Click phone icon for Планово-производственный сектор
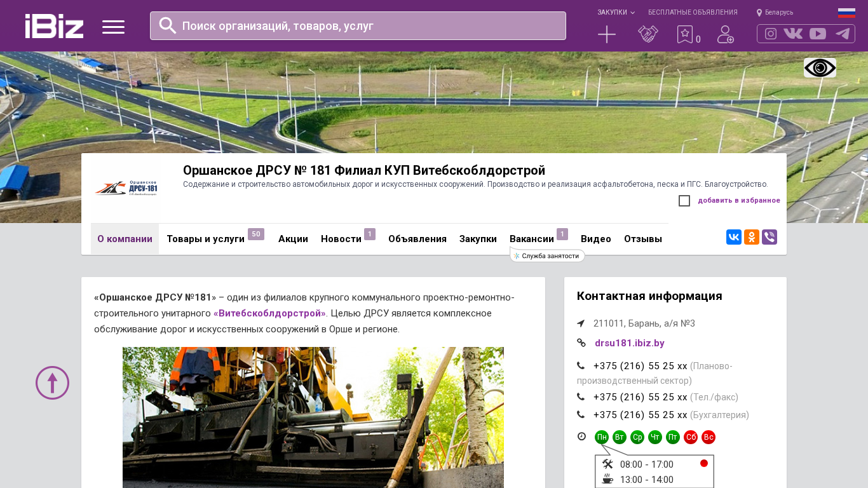This screenshot has height=488, width=868. [581, 366]
